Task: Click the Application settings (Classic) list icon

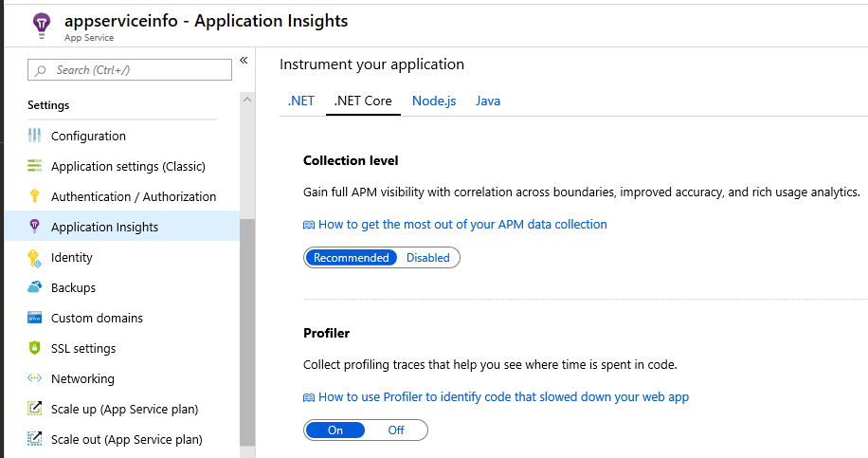Action: 34,166
